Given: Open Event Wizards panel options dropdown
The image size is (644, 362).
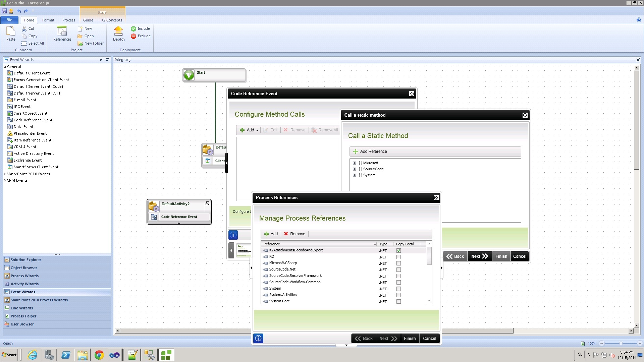Looking at the screenshot, I should [107, 60].
